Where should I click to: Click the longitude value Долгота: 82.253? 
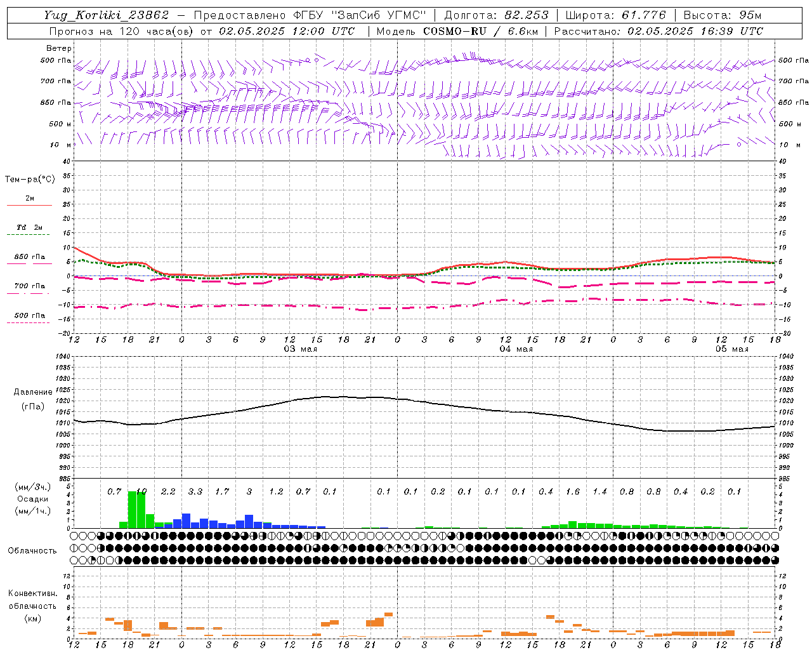pyautogui.click(x=496, y=15)
